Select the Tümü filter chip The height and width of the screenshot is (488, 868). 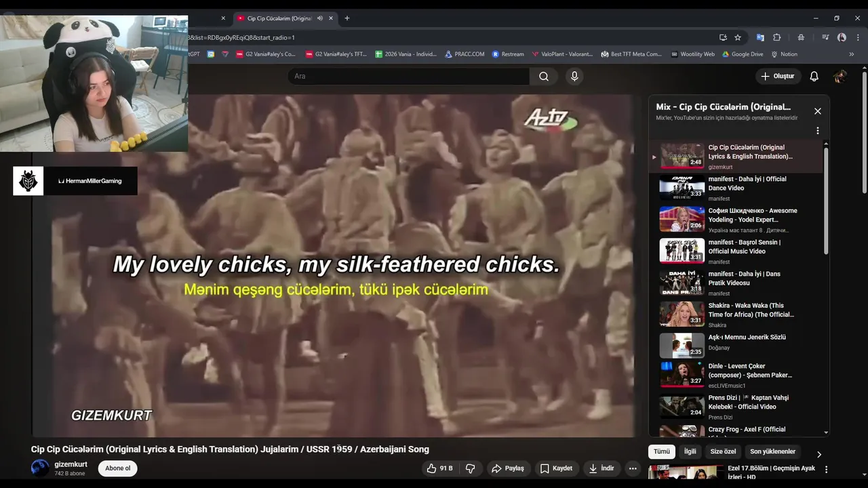[662, 451]
